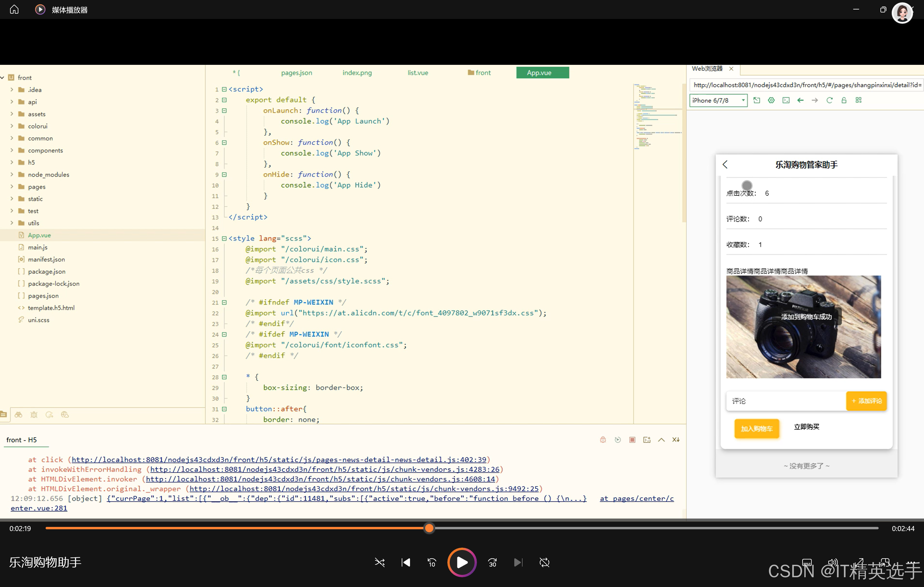The image size is (924, 587).
Task: Toggle the repeat loop icon
Action: [x=544, y=562]
